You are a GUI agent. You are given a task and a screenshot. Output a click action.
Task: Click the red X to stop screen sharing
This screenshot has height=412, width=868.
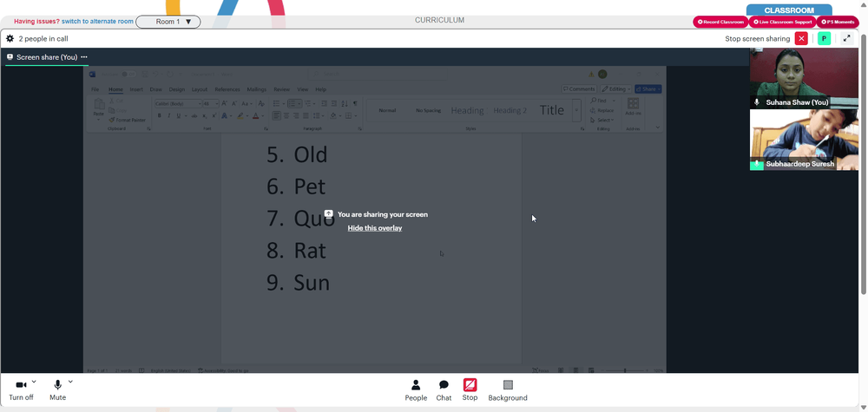(801, 39)
